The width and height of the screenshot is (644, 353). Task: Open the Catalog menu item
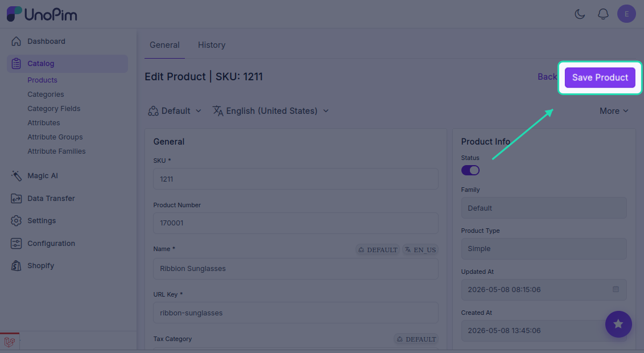point(67,64)
